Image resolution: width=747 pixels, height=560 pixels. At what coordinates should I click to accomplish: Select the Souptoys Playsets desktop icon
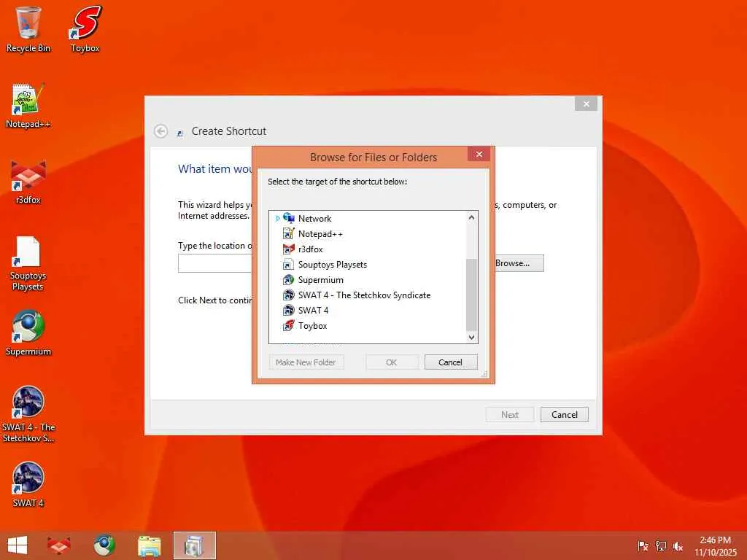[28, 263]
